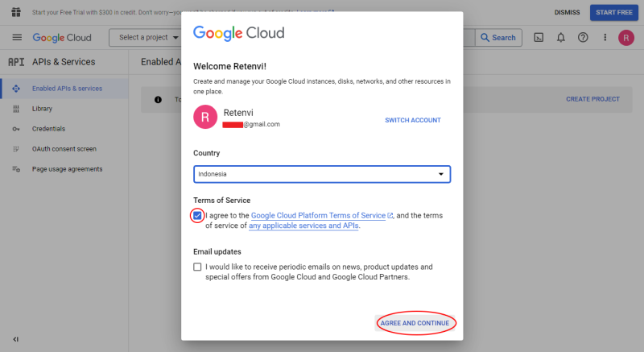The width and height of the screenshot is (644, 352).
Task: Check the Email updates checkbox
Action: point(197,267)
